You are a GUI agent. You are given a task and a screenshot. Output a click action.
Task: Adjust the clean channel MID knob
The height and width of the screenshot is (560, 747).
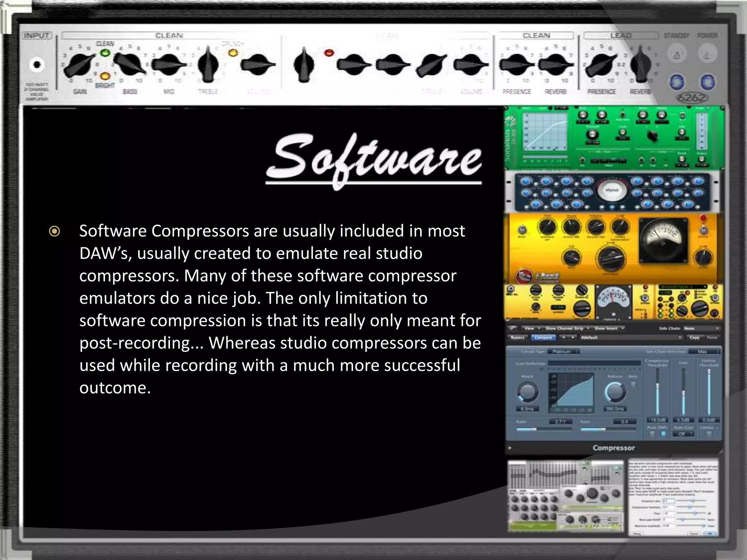coord(169,65)
